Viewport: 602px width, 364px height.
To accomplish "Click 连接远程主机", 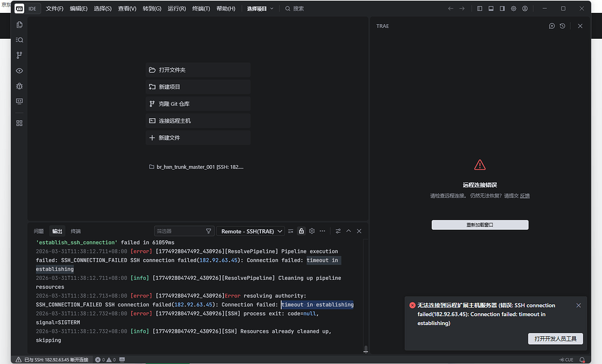I will tap(198, 121).
